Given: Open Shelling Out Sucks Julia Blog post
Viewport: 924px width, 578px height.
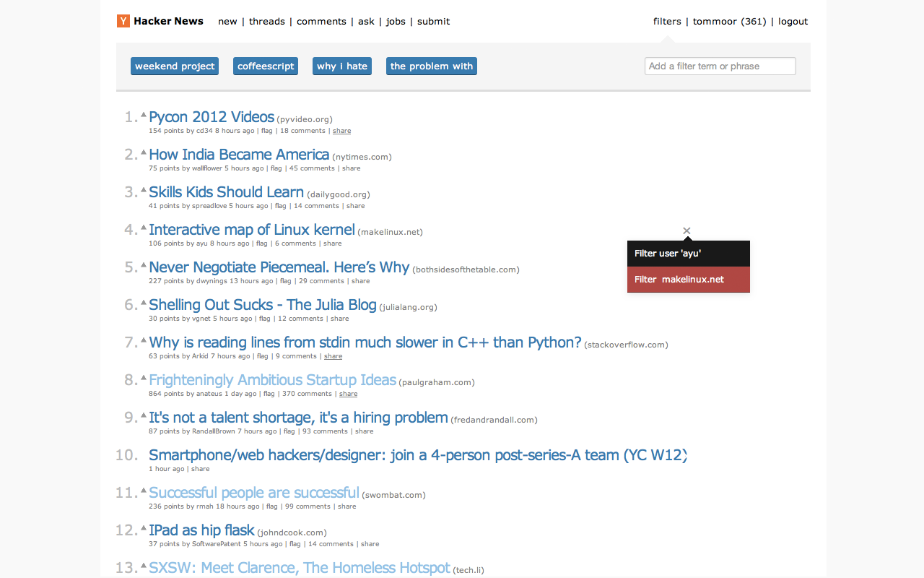Looking at the screenshot, I should coord(263,305).
